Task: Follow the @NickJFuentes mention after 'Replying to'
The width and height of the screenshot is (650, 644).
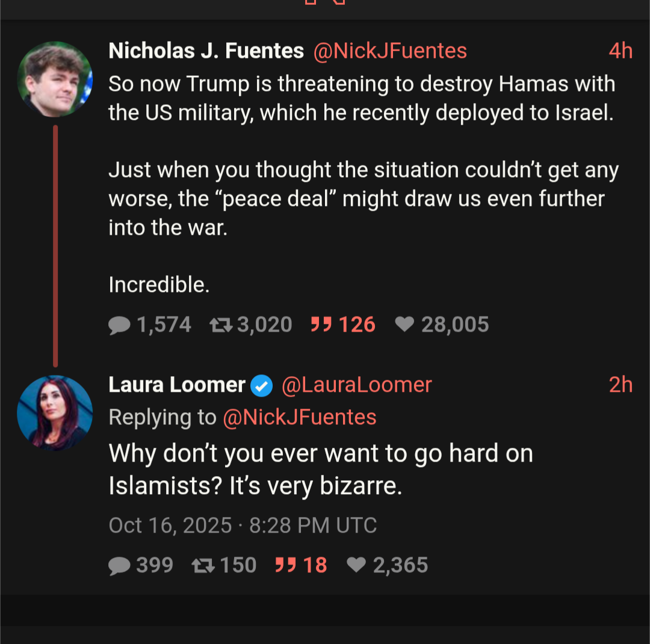Action: (299, 417)
